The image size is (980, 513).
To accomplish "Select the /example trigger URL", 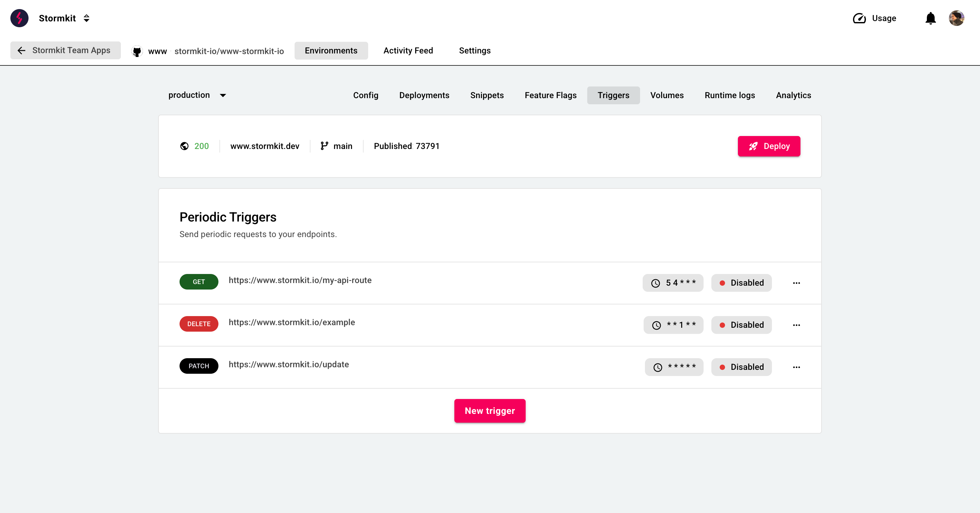I will click(291, 323).
